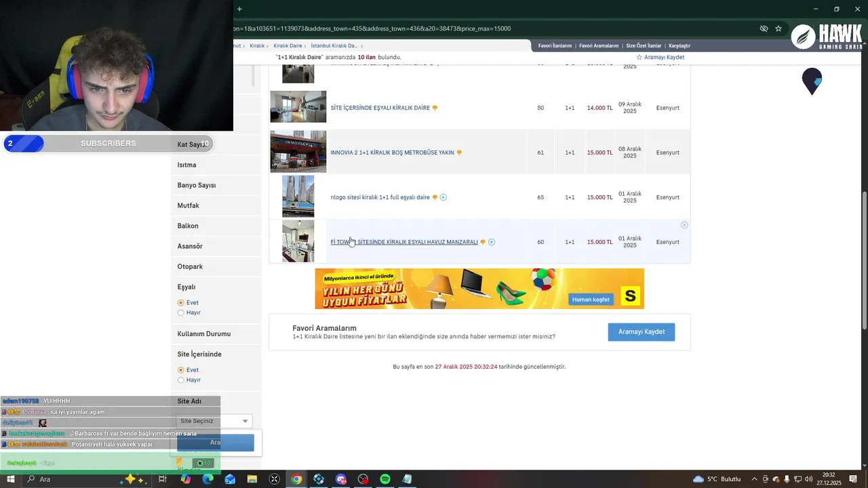Go to Kiralık breadcrumb
This screenshot has height=488, width=868.
257,46
